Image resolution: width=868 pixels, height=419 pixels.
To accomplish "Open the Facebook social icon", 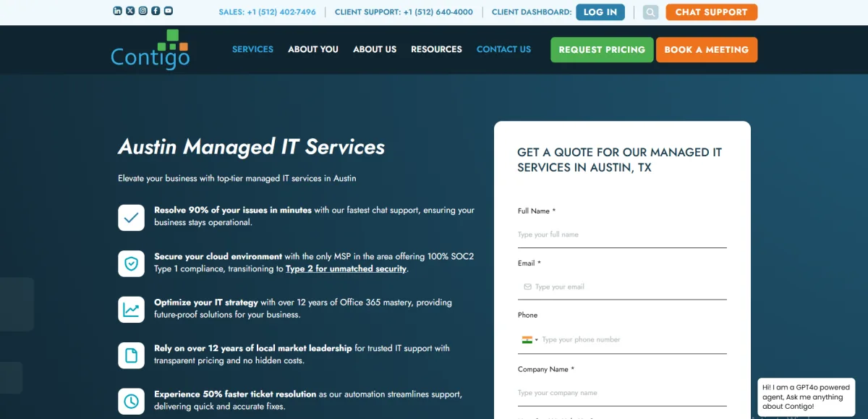I will (156, 11).
